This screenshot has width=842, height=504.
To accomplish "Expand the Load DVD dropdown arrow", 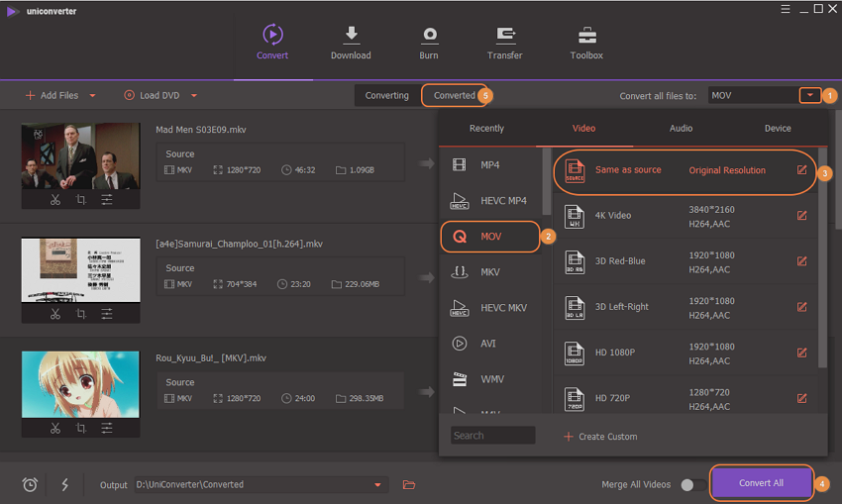I will (x=194, y=95).
